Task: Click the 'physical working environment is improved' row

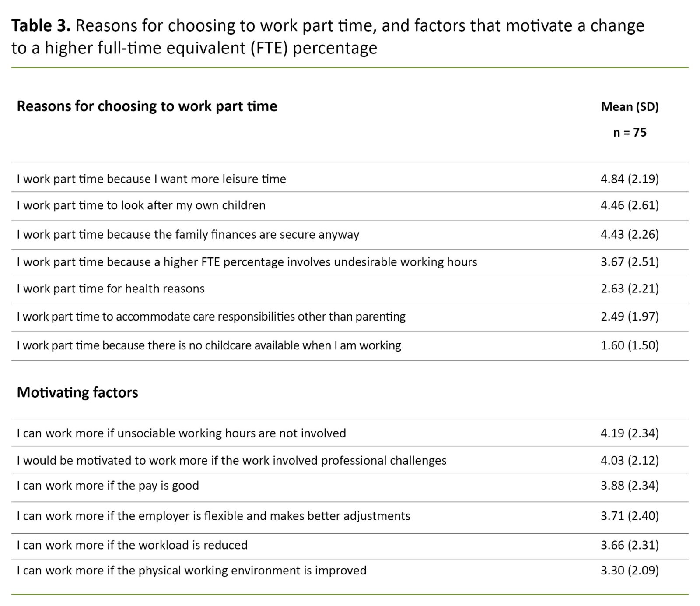Action: (192, 571)
